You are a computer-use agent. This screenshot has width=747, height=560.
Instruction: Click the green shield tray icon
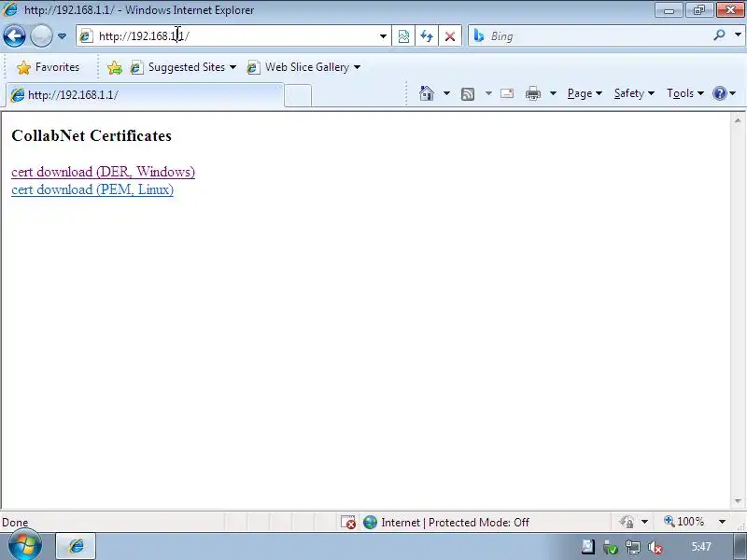click(x=611, y=548)
